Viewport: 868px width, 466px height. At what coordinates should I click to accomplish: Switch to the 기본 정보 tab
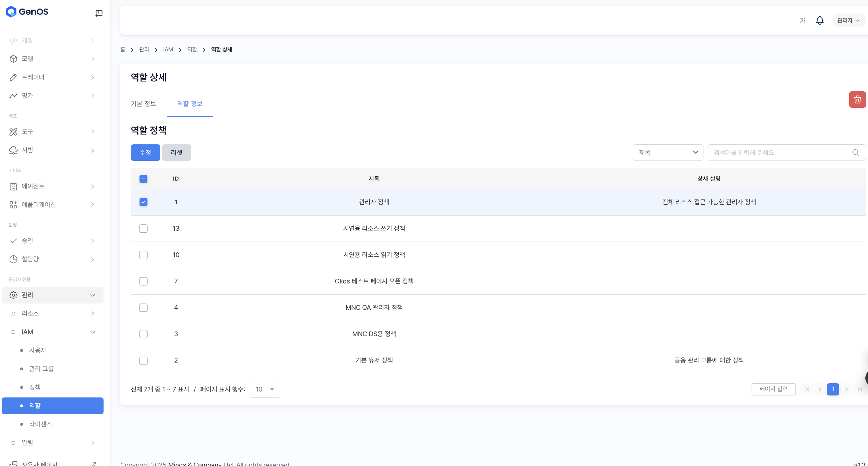pyautogui.click(x=143, y=104)
